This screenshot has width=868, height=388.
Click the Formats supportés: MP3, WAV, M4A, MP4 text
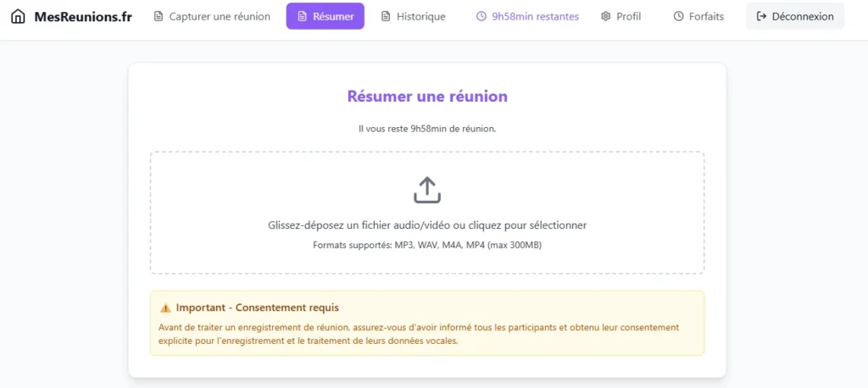(427, 245)
